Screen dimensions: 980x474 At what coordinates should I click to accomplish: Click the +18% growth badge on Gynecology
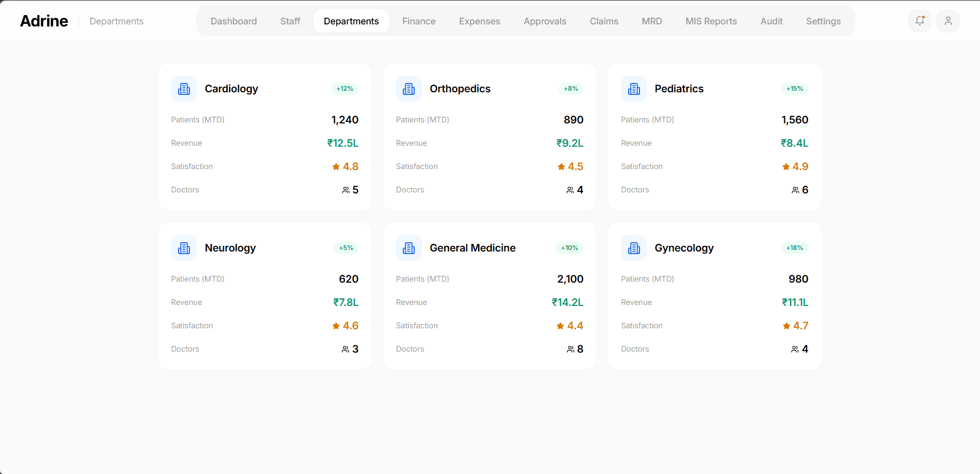click(794, 248)
